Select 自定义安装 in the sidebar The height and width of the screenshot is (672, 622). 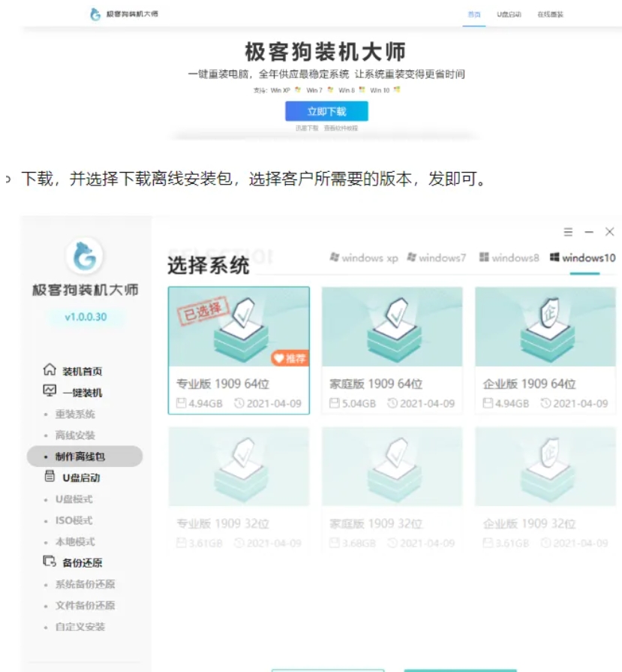pyautogui.click(x=80, y=627)
